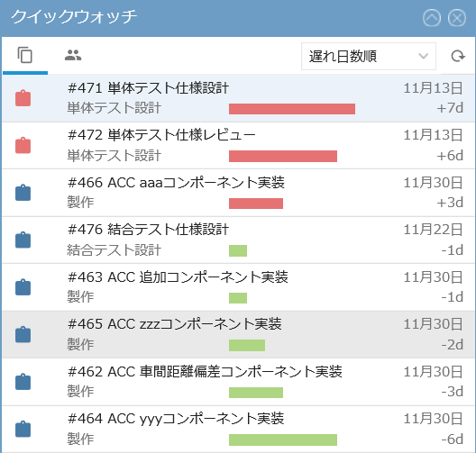Click the green progress bar of #464
The image size is (476, 453).
pyautogui.click(x=283, y=439)
